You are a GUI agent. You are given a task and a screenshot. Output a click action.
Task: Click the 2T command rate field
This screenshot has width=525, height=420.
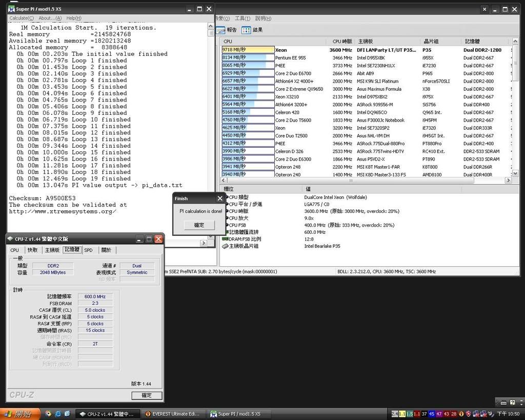[95, 344]
